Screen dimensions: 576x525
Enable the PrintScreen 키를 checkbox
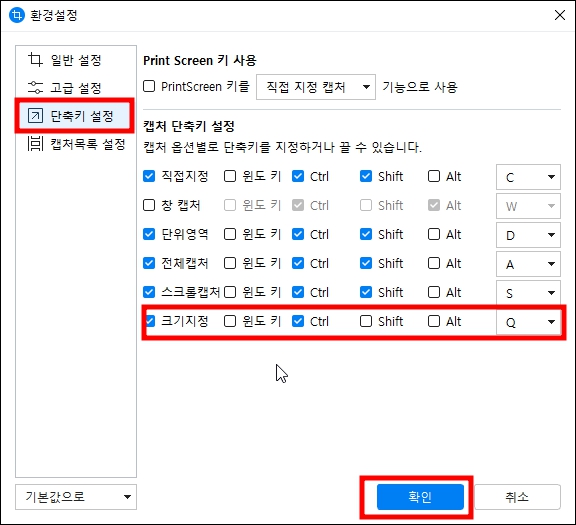point(149,86)
